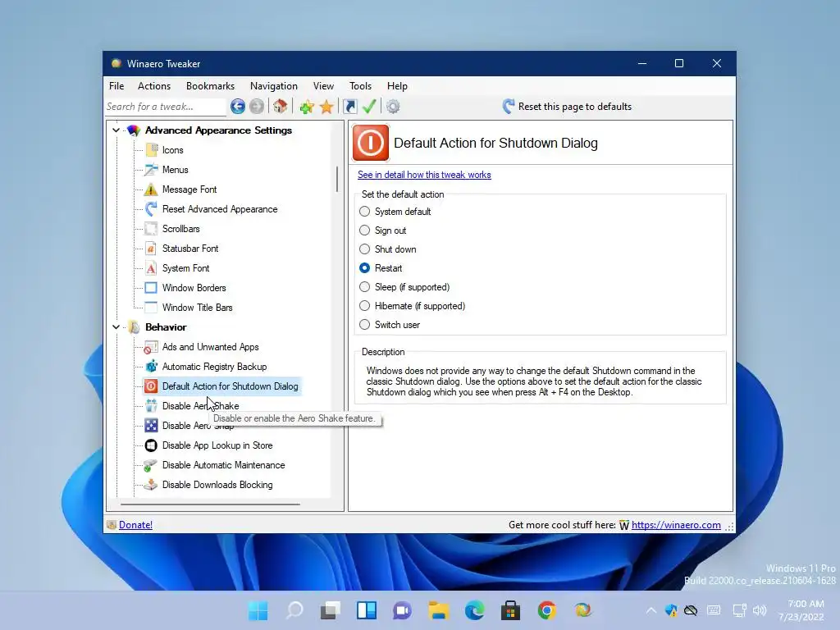Screen dimensions: 840x630
Task: Click the System Font red A icon
Action: coord(152,268)
